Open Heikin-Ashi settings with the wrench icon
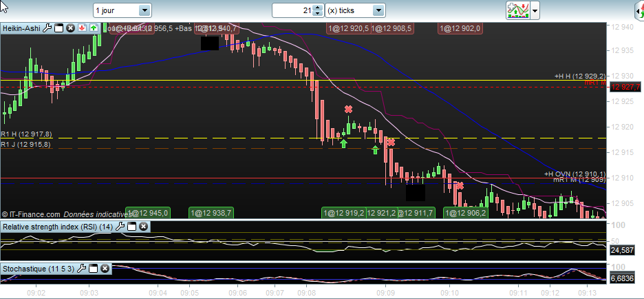Viewport: 644px width, 299px height. click(47, 28)
